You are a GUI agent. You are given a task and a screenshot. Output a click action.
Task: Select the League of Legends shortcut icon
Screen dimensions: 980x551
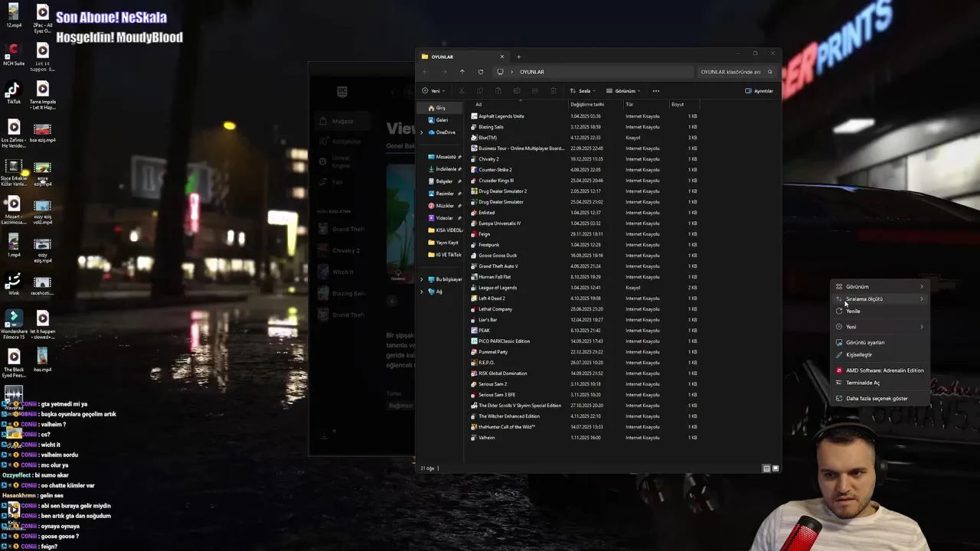click(x=475, y=288)
